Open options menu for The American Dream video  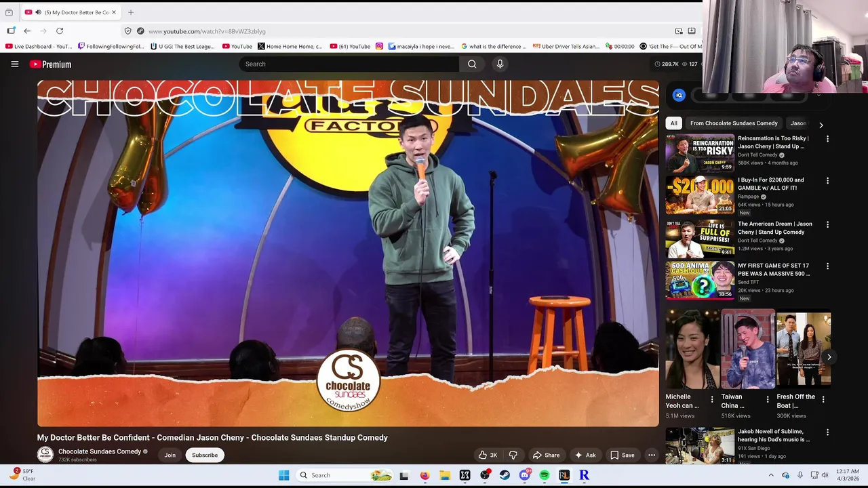point(827,224)
